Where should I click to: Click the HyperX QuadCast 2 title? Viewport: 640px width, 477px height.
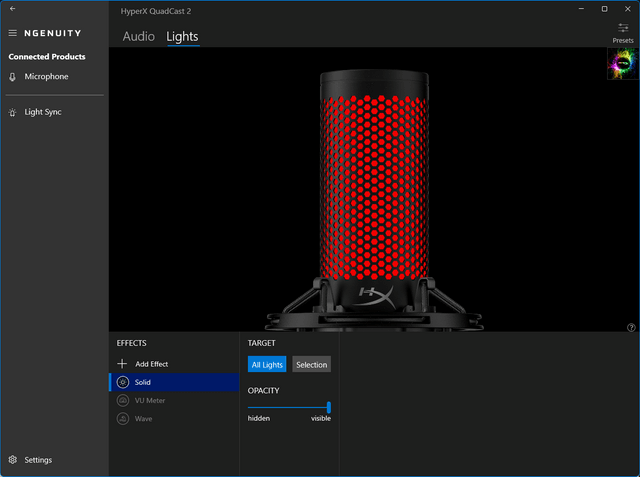pyautogui.click(x=156, y=11)
